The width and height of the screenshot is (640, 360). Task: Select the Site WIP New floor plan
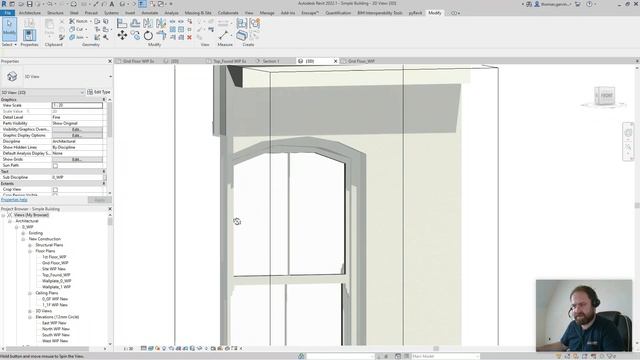pyautogui.click(x=53, y=269)
